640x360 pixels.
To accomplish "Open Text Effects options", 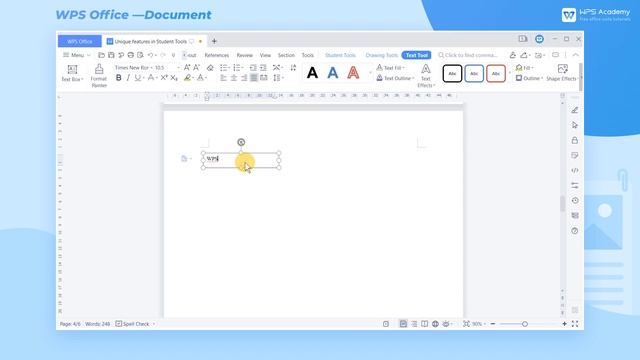I will [x=426, y=76].
